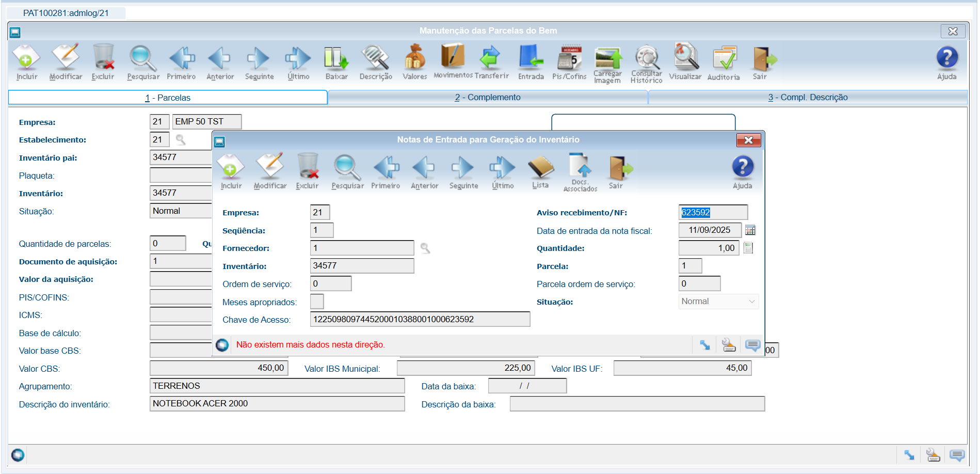Click Seqüência input field

tap(322, 230)
